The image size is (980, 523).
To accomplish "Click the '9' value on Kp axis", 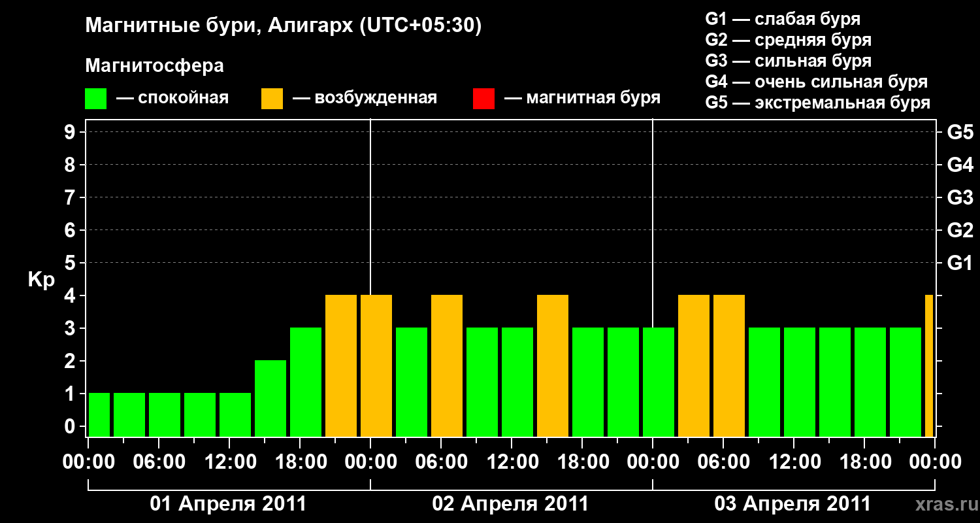I will click(x=71, y=132).
